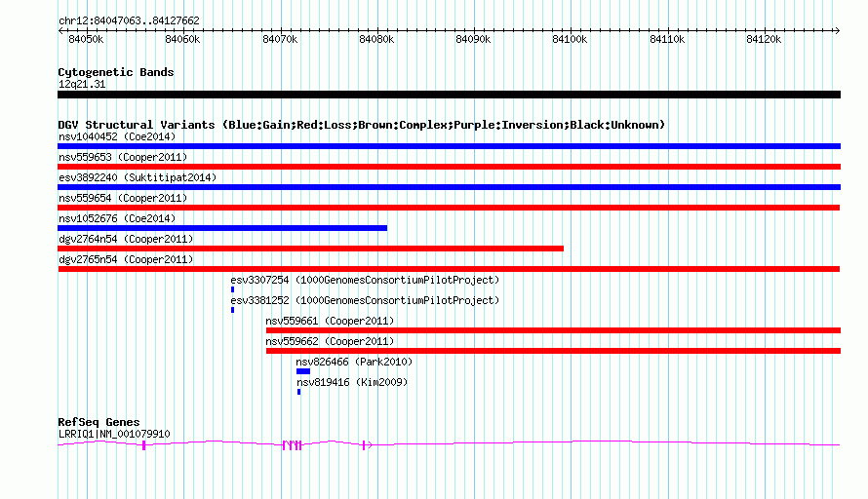868x499 pixels.
Task: Click the DGV Structural Variants track title
Action: coord(362,125)
